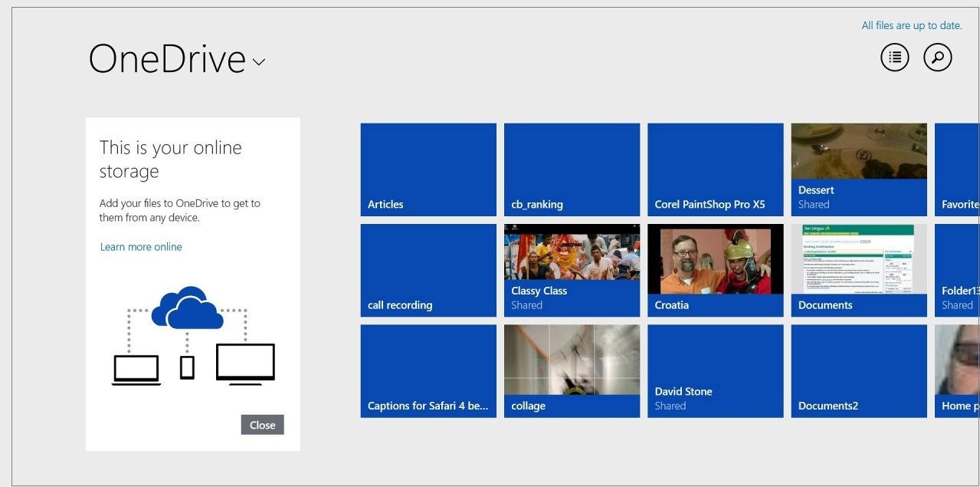Open the Croatia folder tile
Screen dimensions: 980x487
[716, 270]
